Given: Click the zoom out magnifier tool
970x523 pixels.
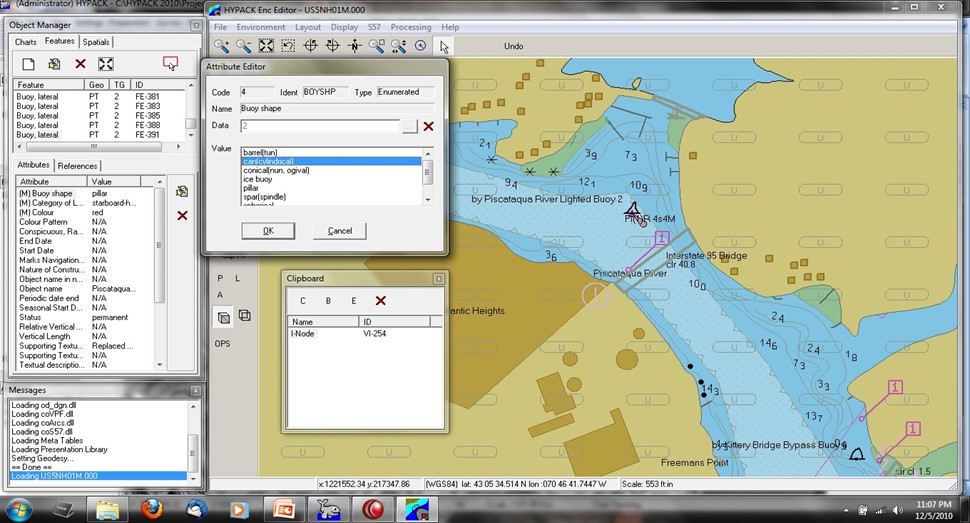Looking at the screenshot, I should point(244,46).
